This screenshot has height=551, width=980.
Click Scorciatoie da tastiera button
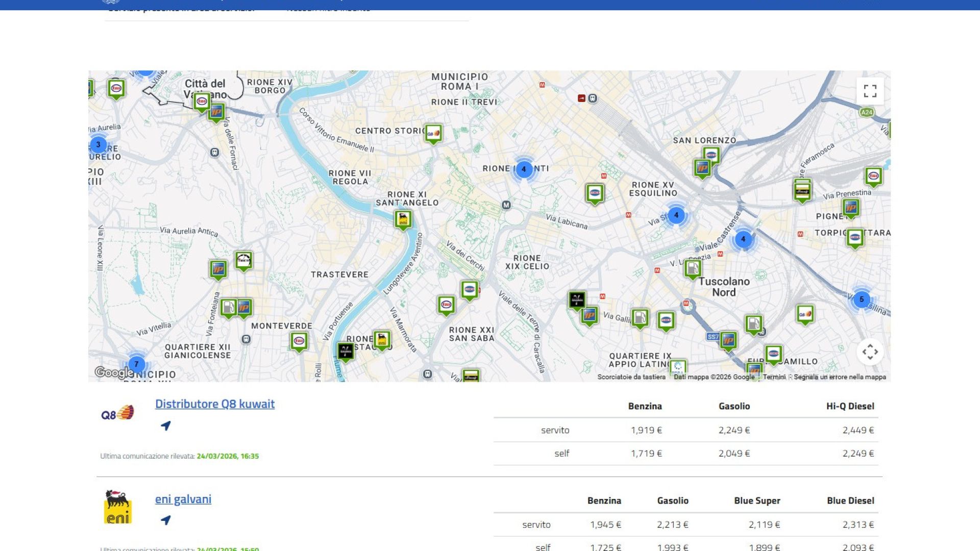coord(631,377)
